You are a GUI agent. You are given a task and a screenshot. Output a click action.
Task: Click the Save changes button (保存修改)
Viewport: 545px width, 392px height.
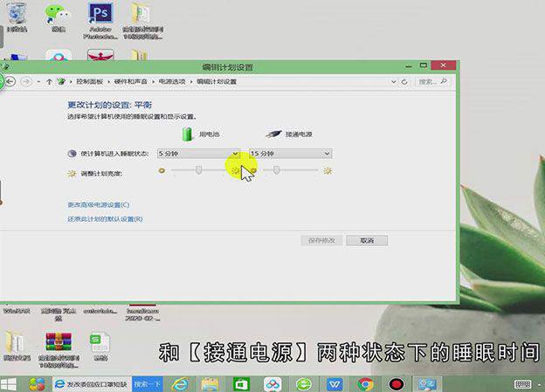(x=321, y=240)
